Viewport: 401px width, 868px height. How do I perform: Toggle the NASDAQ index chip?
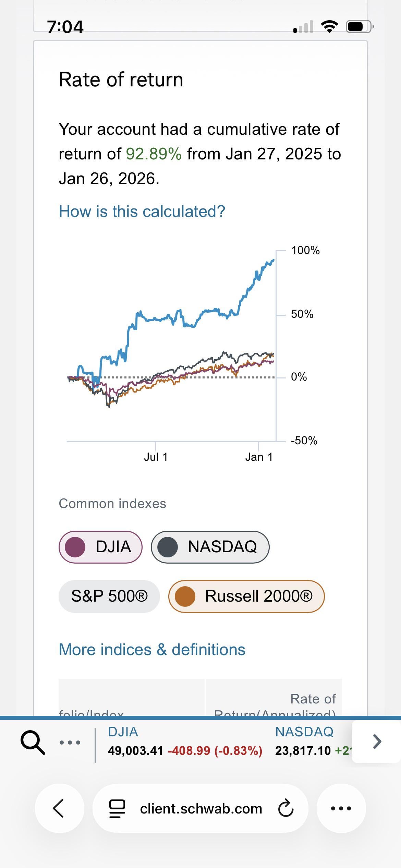(x=210, y=547)
